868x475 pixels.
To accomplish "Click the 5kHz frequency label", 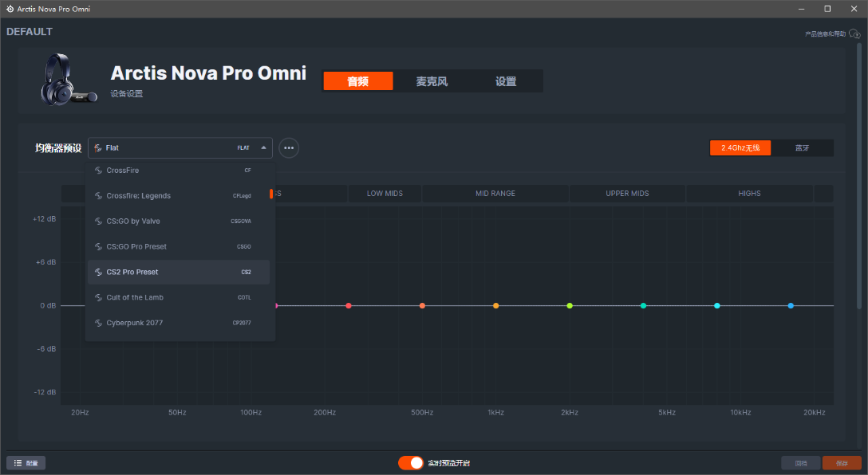I will pos(667,413).
